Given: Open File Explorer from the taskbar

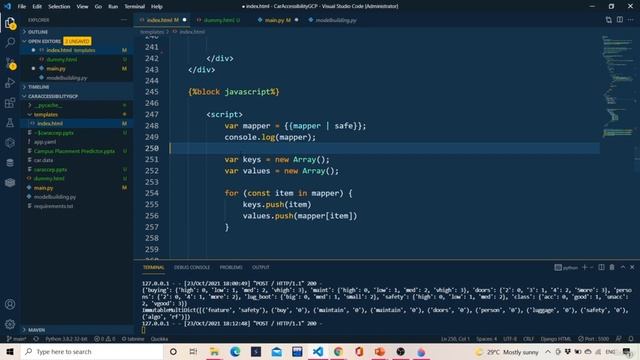Looking at the screenshot, I should [x=214, y=351].
